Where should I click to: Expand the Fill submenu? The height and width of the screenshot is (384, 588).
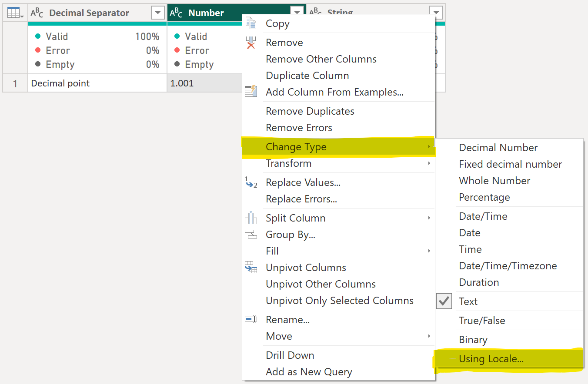[338, 251]
